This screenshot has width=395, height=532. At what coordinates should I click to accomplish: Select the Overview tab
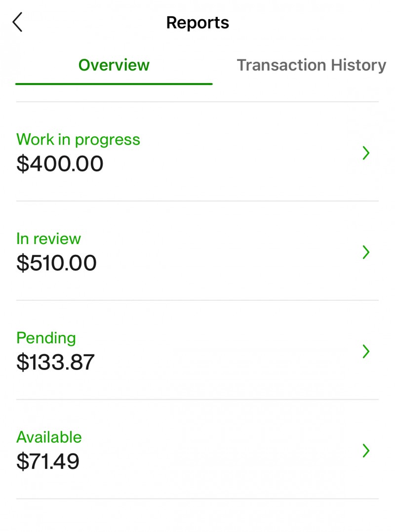pyautogui.click(x=114, y=65)
